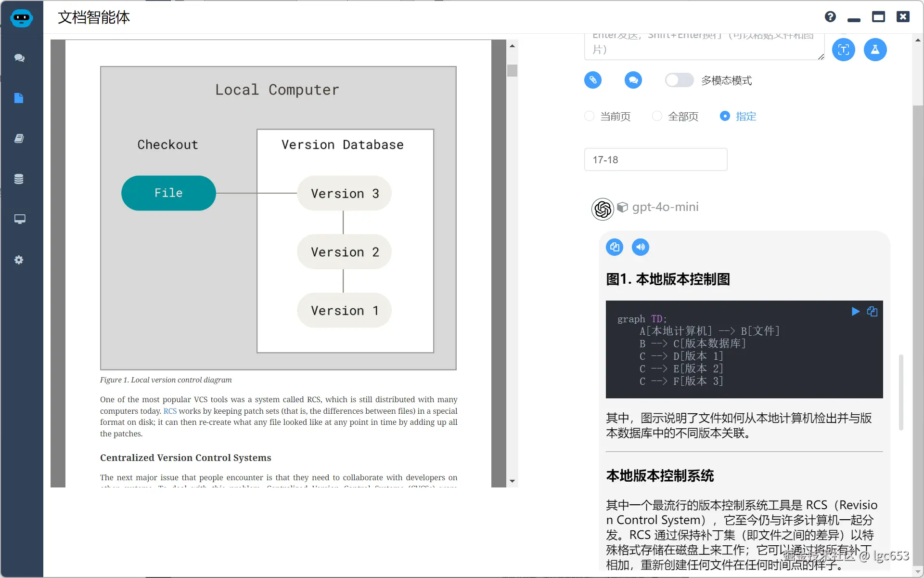Screen dimensions: 924x578
Task: Select the 指定 radio option
Action: click(x=725, y=116)
